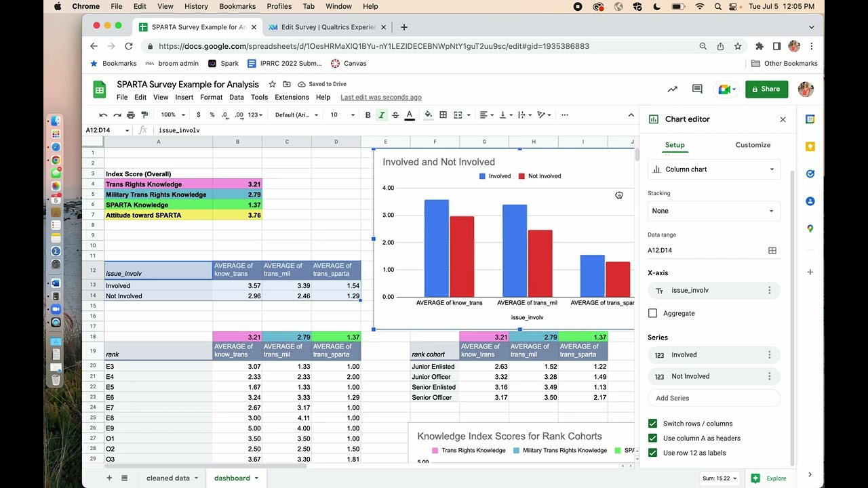Print the spreadsheet using the printer icon
868x488 pixels.
point(131,115)
